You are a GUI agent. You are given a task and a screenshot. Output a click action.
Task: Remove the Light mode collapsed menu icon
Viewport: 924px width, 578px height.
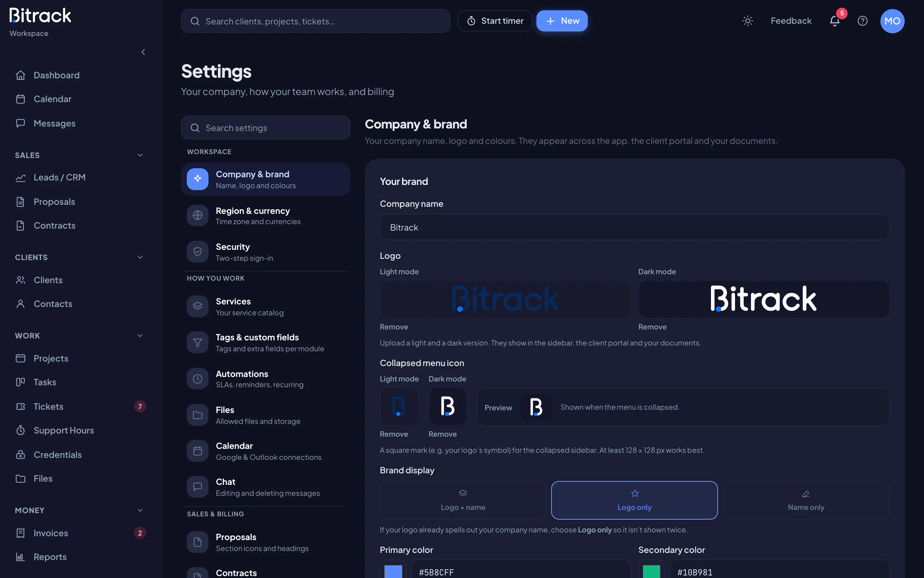tap(394, 434)
